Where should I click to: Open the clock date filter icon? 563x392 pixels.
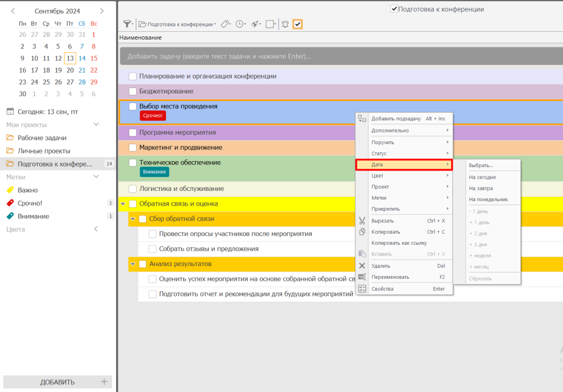coord(240,24)
